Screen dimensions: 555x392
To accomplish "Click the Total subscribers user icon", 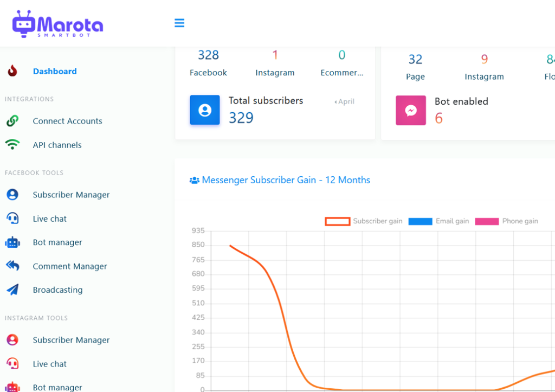I will coord(205,110).
